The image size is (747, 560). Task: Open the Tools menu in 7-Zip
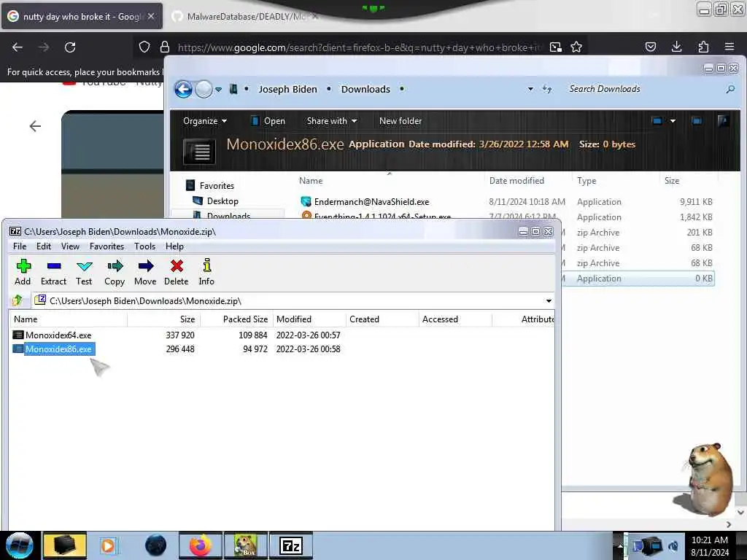(x=145, y=246)
